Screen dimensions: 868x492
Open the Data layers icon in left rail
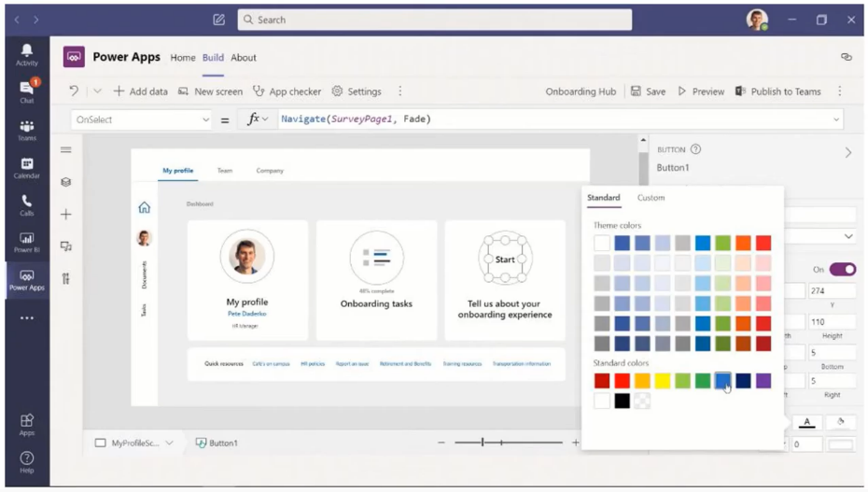click(66, 182)
